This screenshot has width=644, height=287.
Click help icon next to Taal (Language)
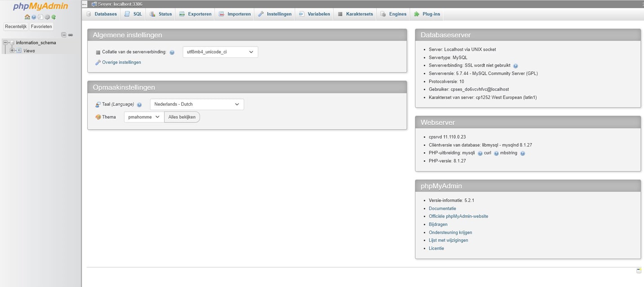click(x=139, y=104)
